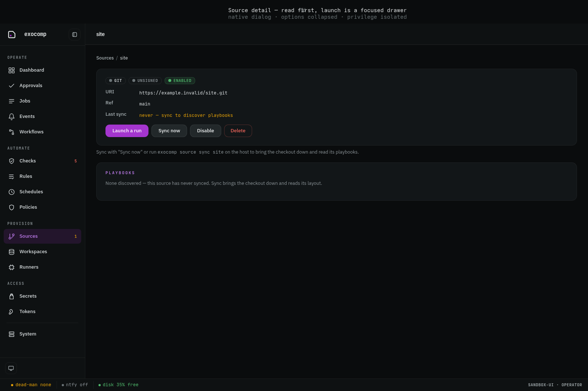This screenshot has width=588, height=391.
Task: Click the PLAYBOOKS section heading
Action: pos(120,173)
